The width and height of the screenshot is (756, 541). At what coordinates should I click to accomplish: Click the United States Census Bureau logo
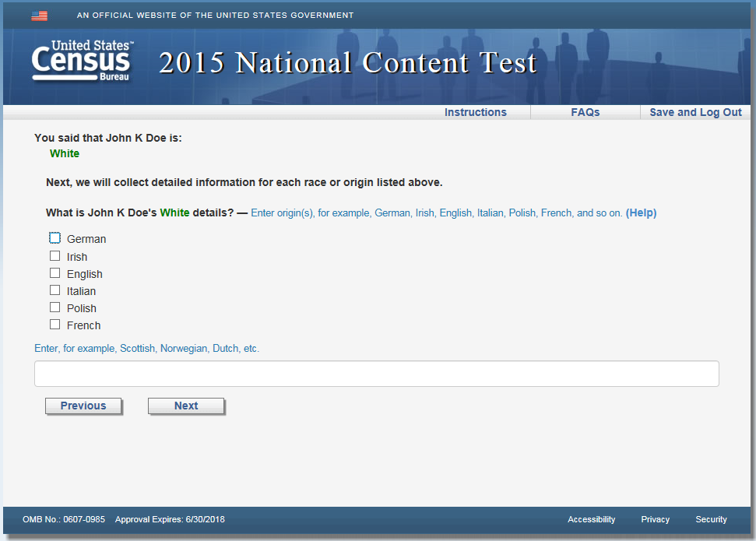(x=82, y=61)
